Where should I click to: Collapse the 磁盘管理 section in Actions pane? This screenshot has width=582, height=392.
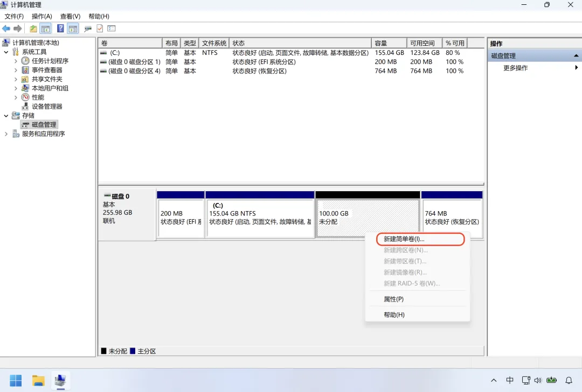576,55
